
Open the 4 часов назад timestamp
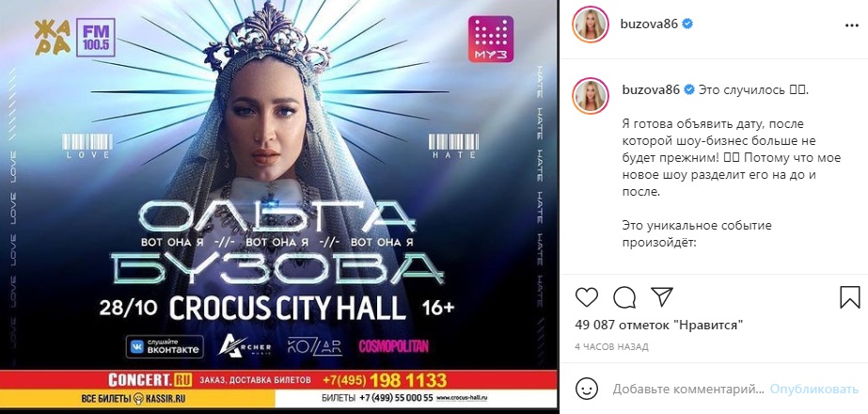tap(611, 347)
